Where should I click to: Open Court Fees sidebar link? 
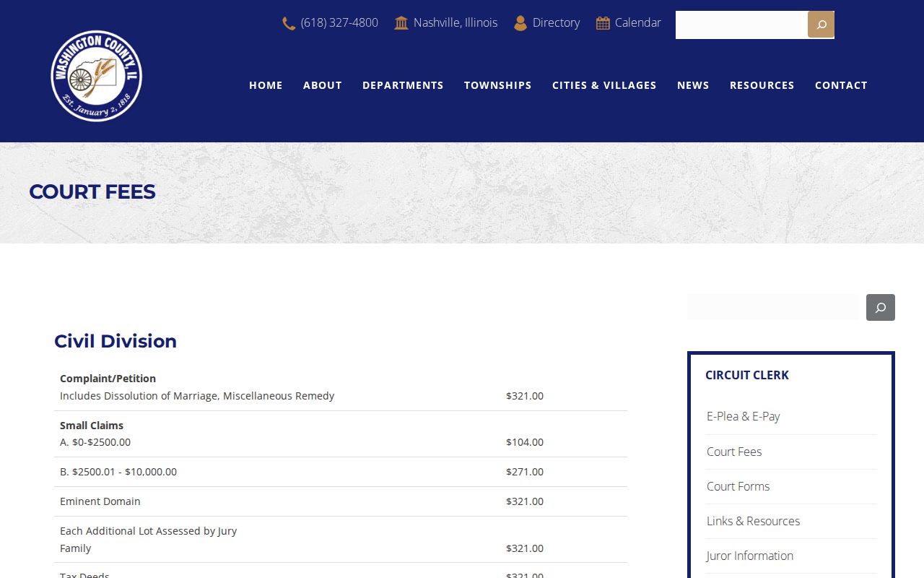point(734,452)
